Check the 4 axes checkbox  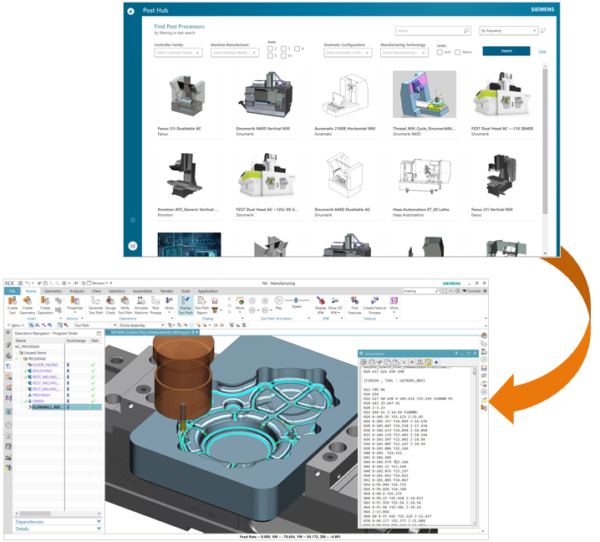point(297,49)
